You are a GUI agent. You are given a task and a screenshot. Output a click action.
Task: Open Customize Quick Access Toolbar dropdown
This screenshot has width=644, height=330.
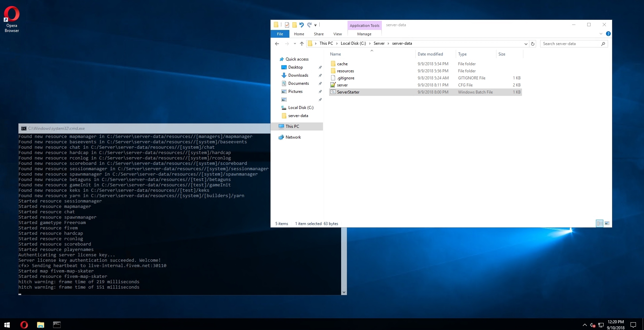point(315,25)
